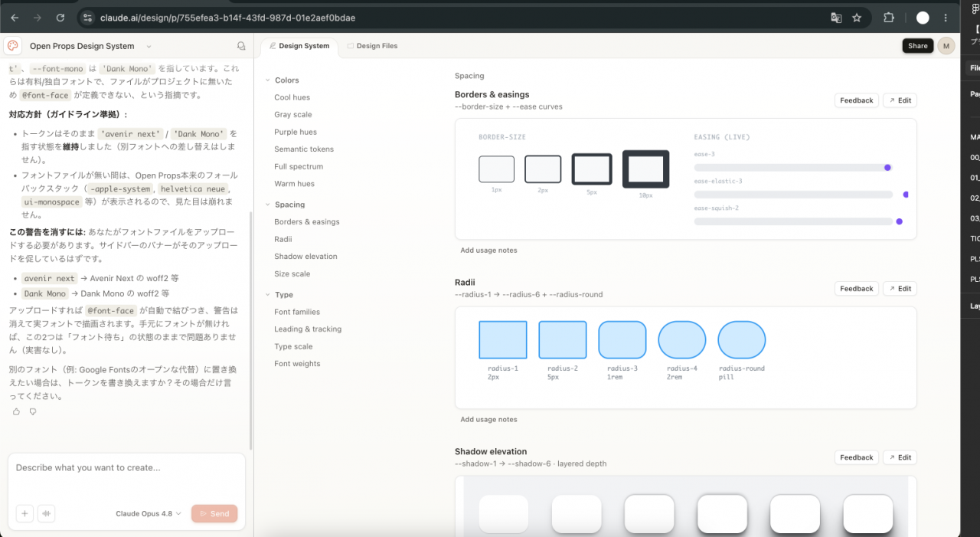Viewport: 980px width, 537px height.
Task: Collapse the Spacing section in sidebar
Action: point(268,205)
